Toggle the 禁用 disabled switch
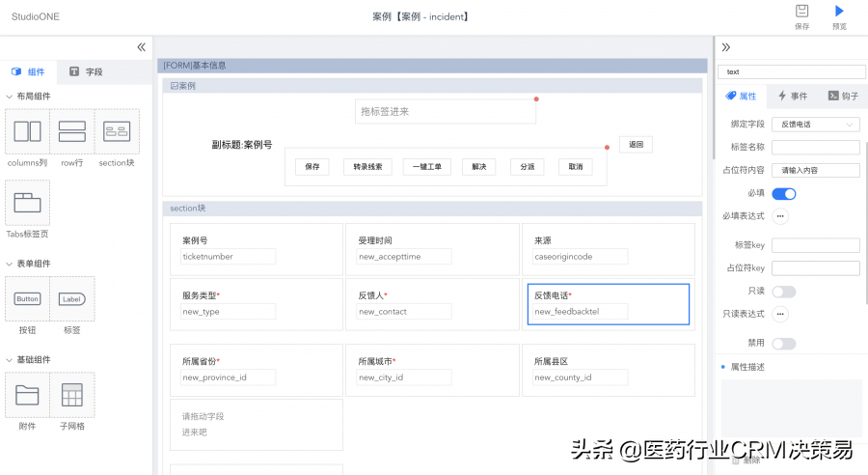 tap(784, 344)
